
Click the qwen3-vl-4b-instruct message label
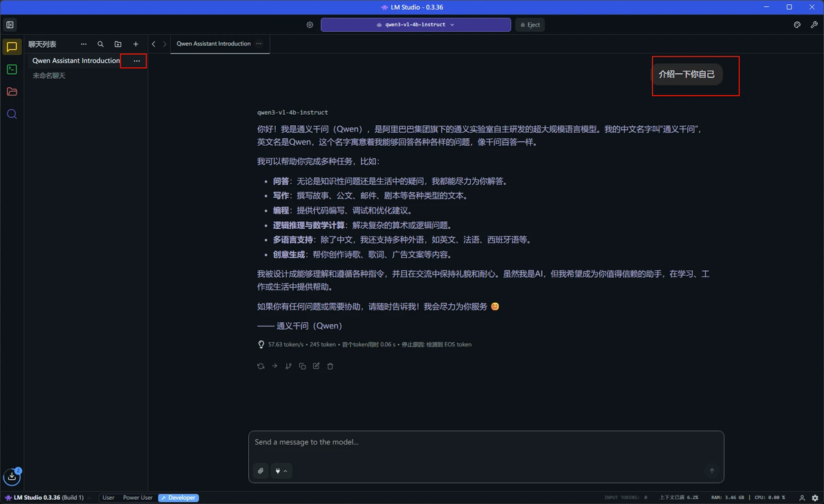pos(292,113)
